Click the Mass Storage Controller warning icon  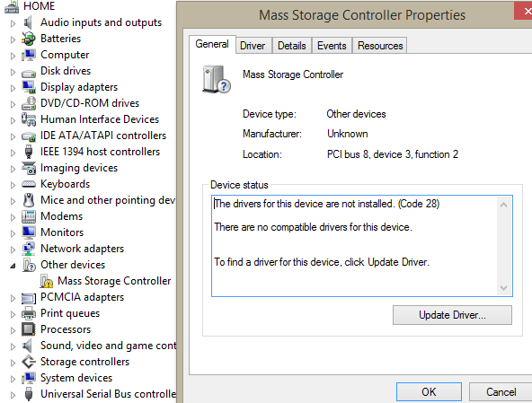coord(46,281)
